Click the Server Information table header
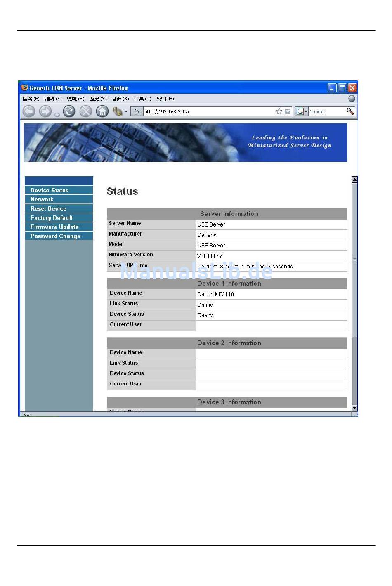The width and height of the screenshot is (392, 586). coord(227,213)
